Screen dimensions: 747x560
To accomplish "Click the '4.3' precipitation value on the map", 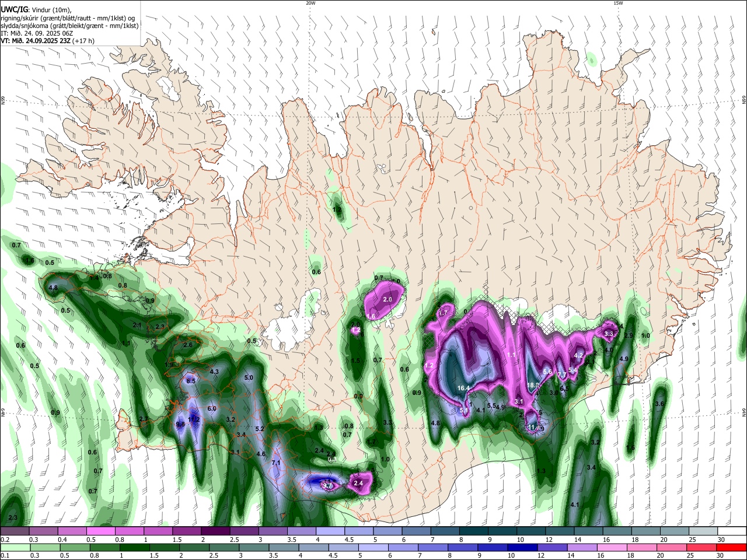I will point(214,372).
